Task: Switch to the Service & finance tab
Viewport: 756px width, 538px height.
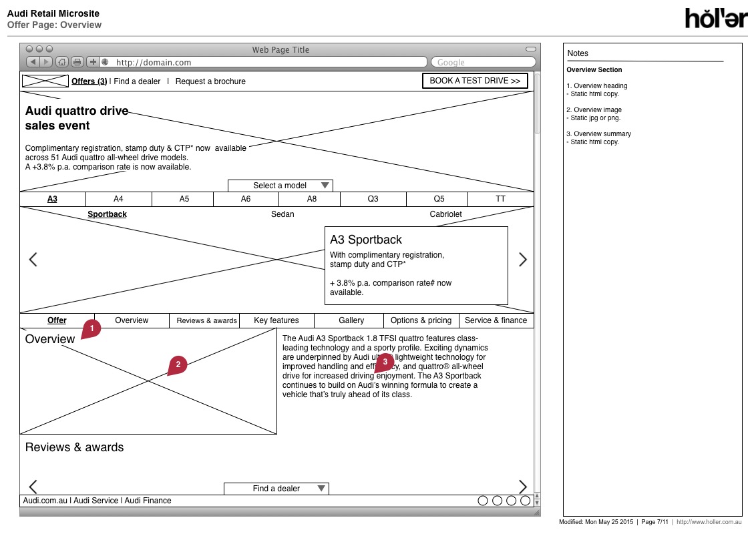Action: 496,320
